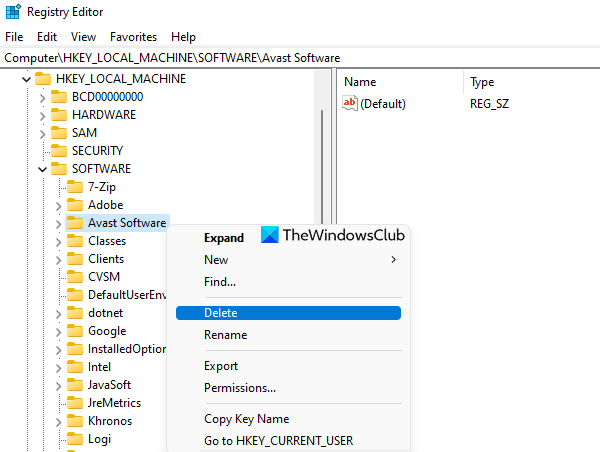This screenshot has width=600, height=452.
Task: Choose Rename in the context menu
Action: click(289, 335)
